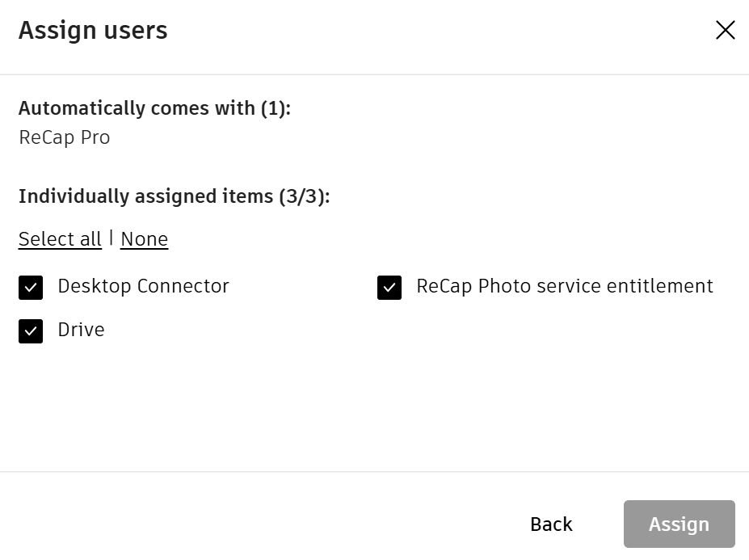Confirm assignment with the Assign button
This screenshot has width=749, height=560.
click(x=678, y=524)
